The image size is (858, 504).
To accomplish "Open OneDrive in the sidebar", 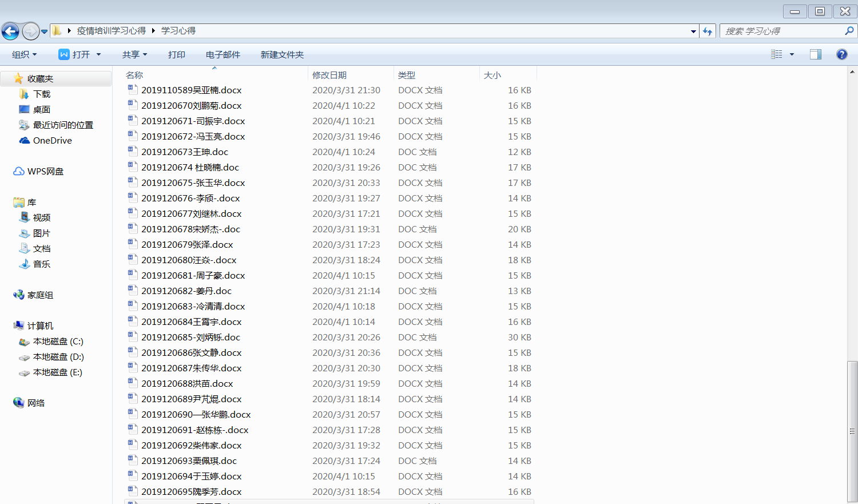I will [52, 141].
